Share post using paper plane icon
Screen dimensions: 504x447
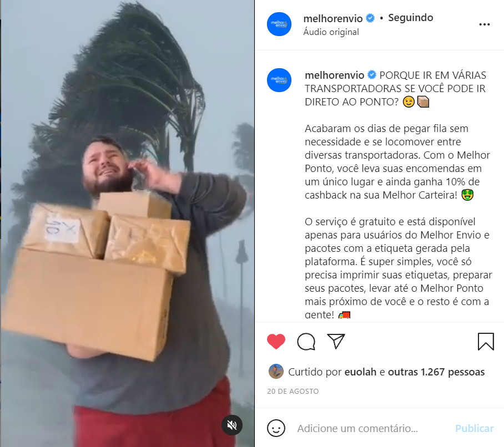tap(336, 341)
